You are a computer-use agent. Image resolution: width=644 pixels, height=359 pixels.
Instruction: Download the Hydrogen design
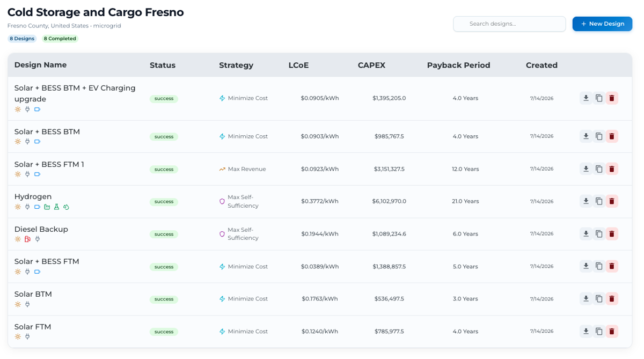click(x=586, y=201)
